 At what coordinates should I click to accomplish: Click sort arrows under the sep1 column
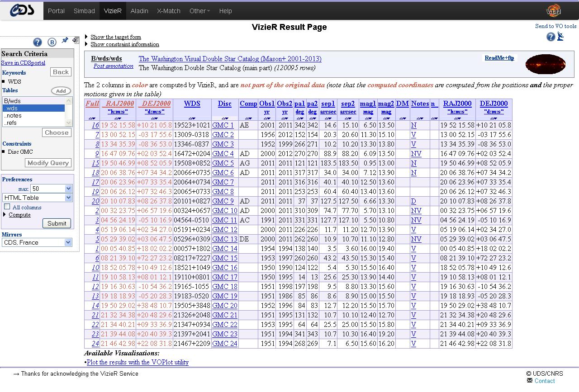(x=328, y=118)
